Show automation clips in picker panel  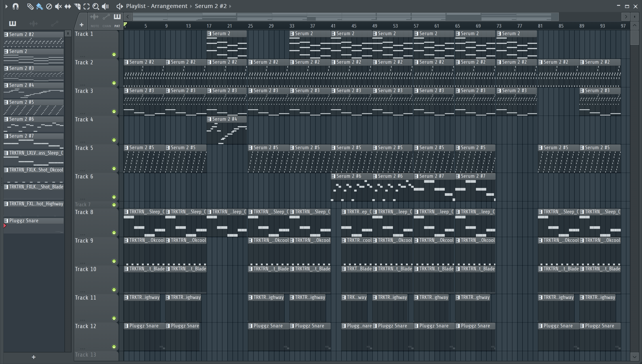pyautogui.click(x=55, y=23)
